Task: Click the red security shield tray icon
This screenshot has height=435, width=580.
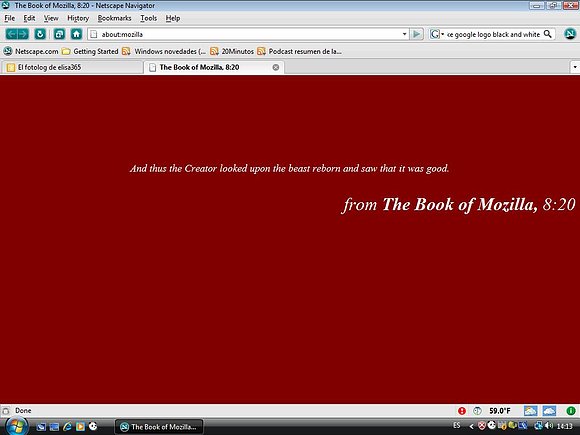Action: (482, 426)
